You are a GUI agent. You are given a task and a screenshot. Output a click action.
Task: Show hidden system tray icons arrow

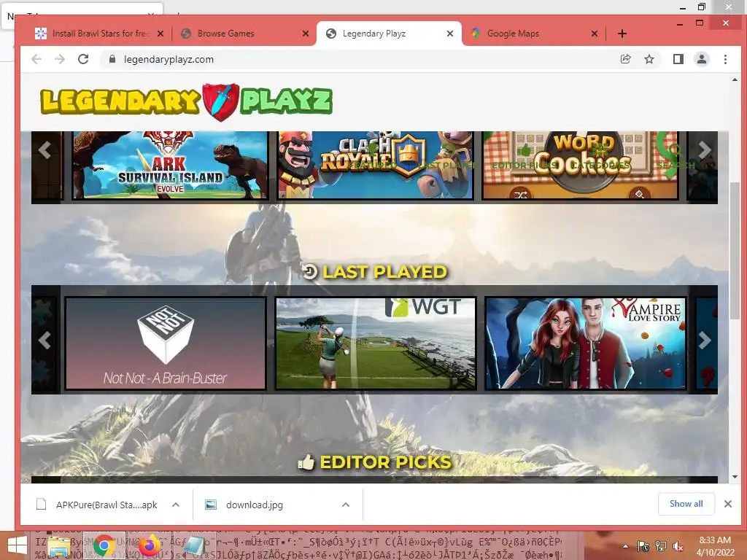tap(625, 546)
